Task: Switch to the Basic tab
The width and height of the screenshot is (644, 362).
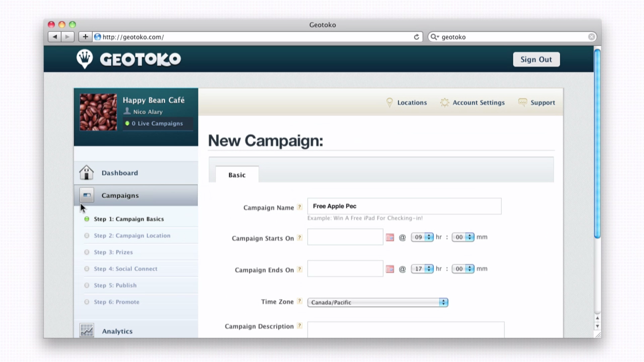Action: coord(237,175)
